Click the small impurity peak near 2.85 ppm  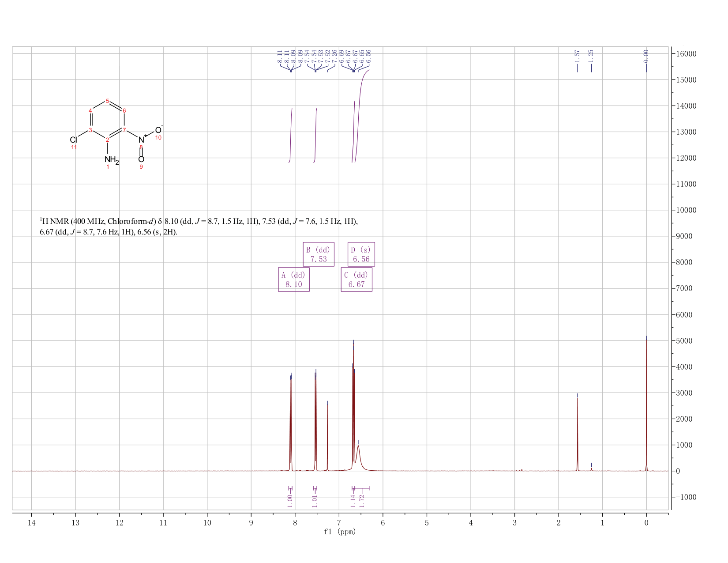pyautogui.click(x=522, y=470)
